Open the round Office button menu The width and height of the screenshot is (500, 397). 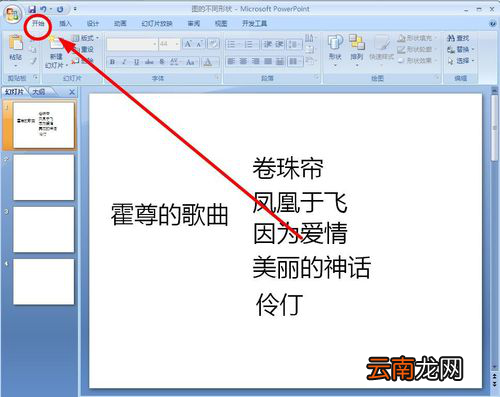click(12, 14)
